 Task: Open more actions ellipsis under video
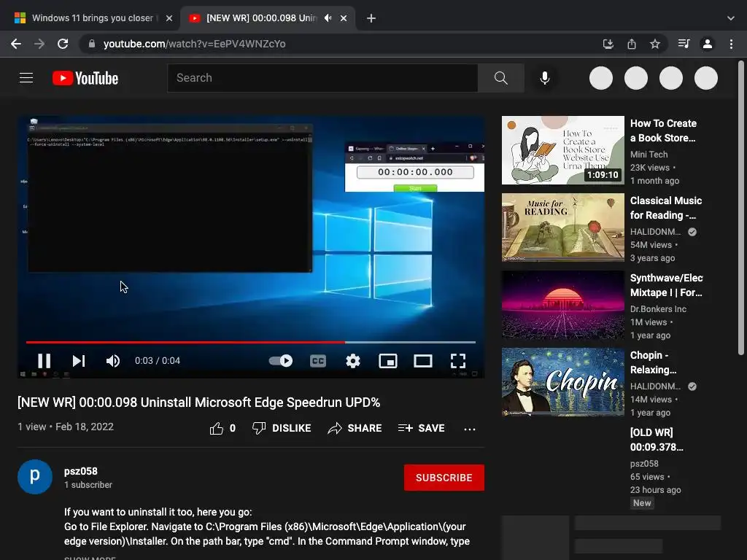pos(470,429)
